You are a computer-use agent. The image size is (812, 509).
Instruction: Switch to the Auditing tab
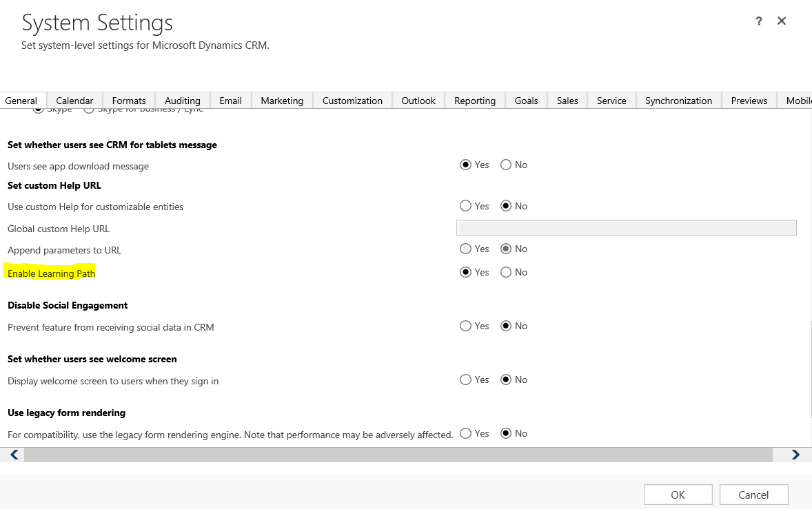(182, 100)
